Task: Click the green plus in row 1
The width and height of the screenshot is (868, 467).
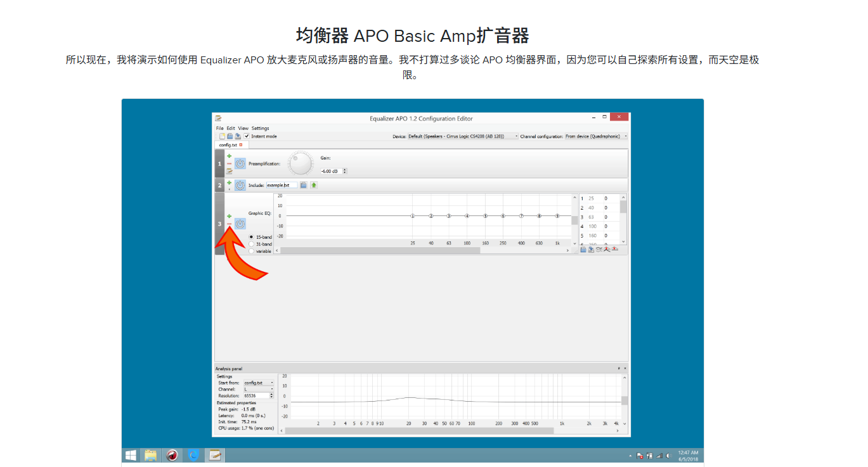Action: pos(230,156)
